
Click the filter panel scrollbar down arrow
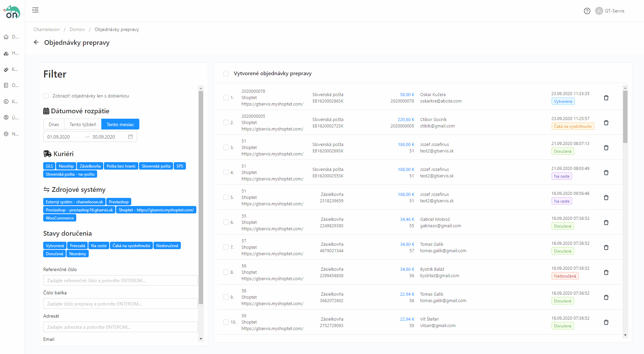click(x=201, y=339)
